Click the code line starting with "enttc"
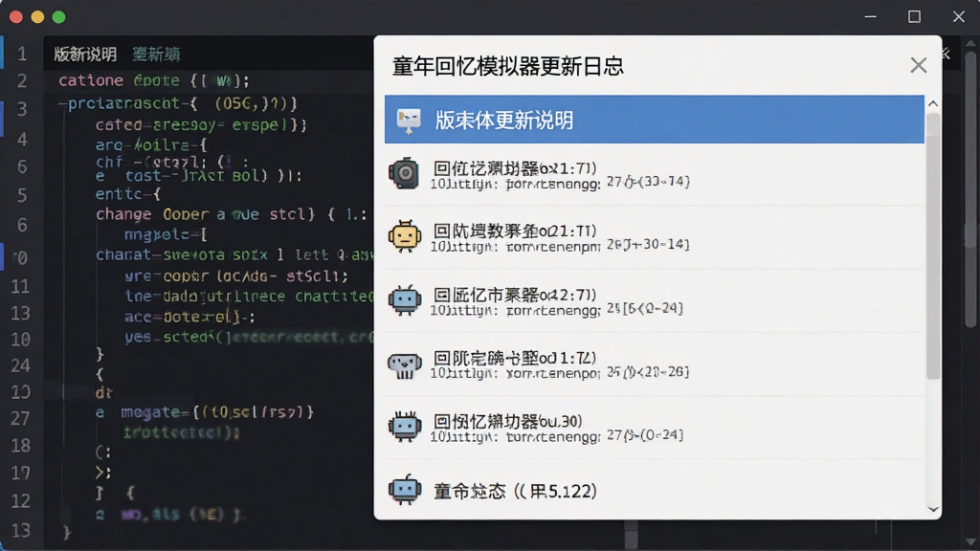 pos(128,194)
